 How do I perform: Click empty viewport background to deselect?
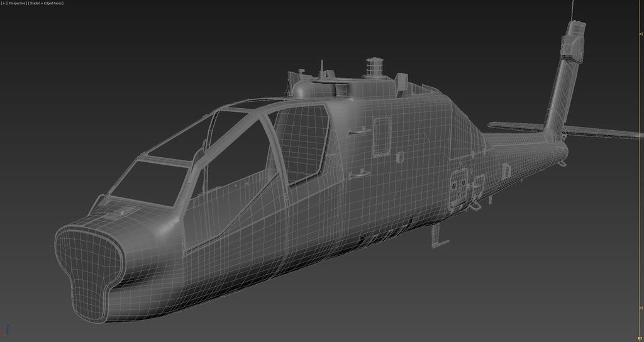click(94, 75)
